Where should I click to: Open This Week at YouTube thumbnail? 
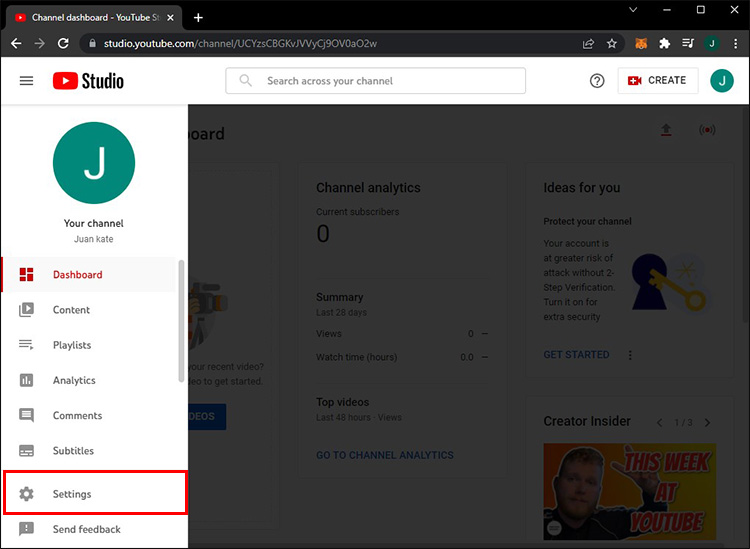coord(629,491)
